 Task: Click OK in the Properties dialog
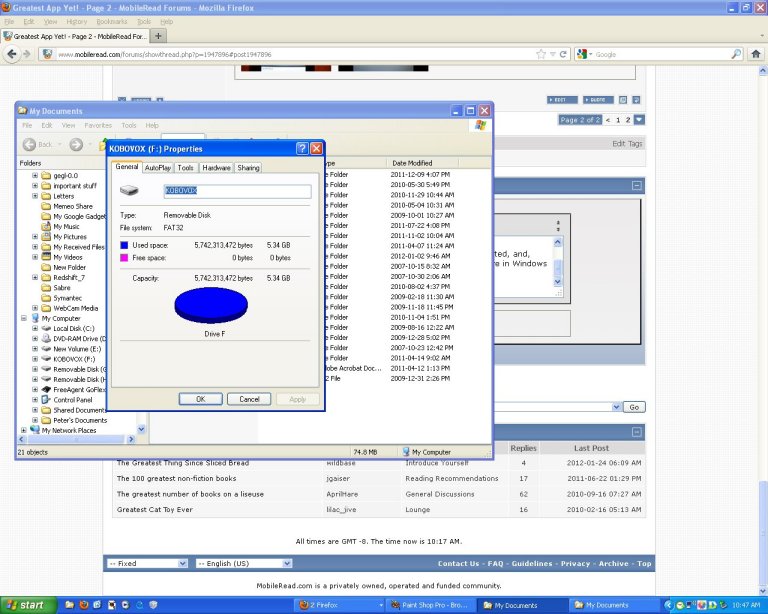point(201,399)
